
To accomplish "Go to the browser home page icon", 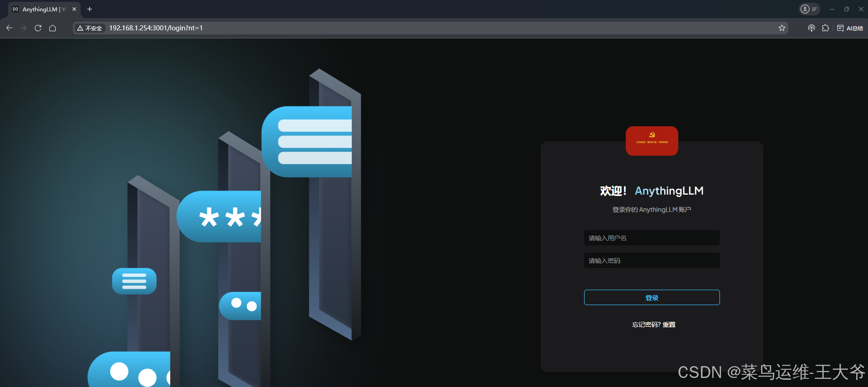I will pyautogui.click(x=53, y=28).
